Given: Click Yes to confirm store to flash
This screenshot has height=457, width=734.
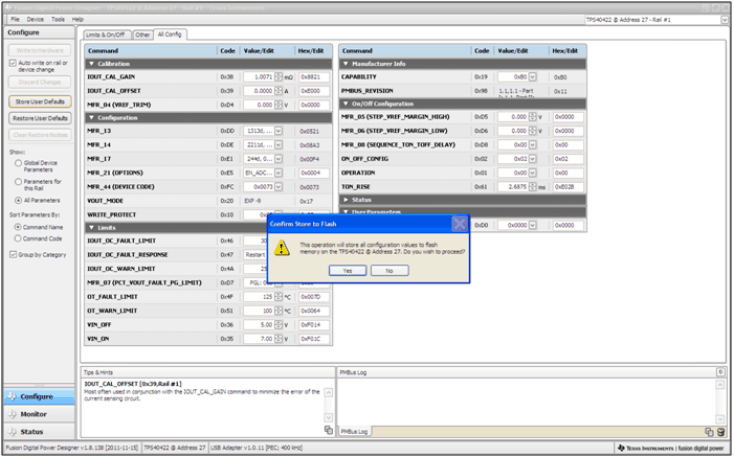Looking at the screenshot, I should pos(347,270).
